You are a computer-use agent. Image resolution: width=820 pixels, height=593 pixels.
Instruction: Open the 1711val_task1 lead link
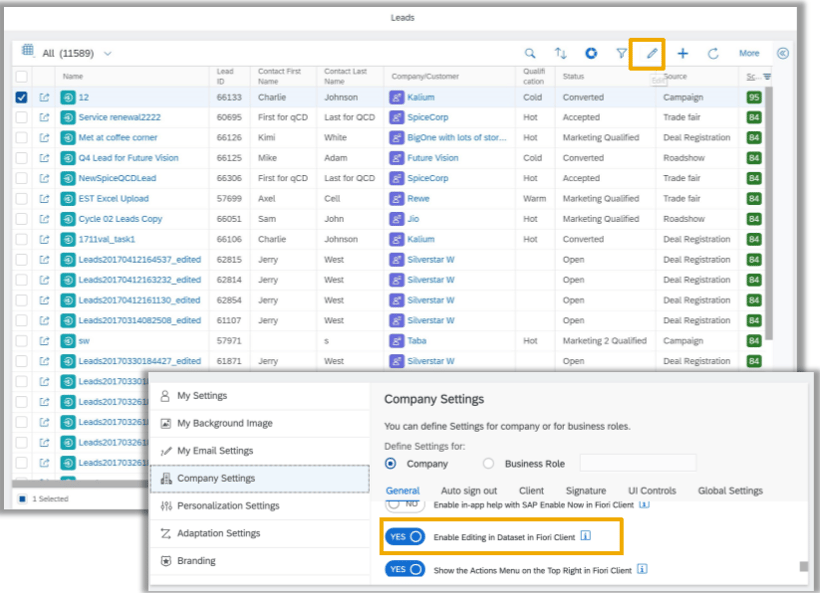pos(107,239)
